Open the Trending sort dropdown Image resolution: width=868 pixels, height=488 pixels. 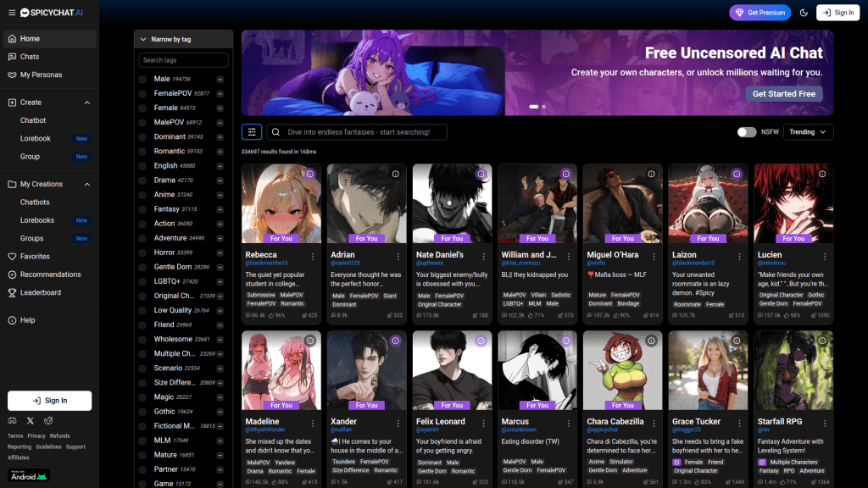pos(808,132)
